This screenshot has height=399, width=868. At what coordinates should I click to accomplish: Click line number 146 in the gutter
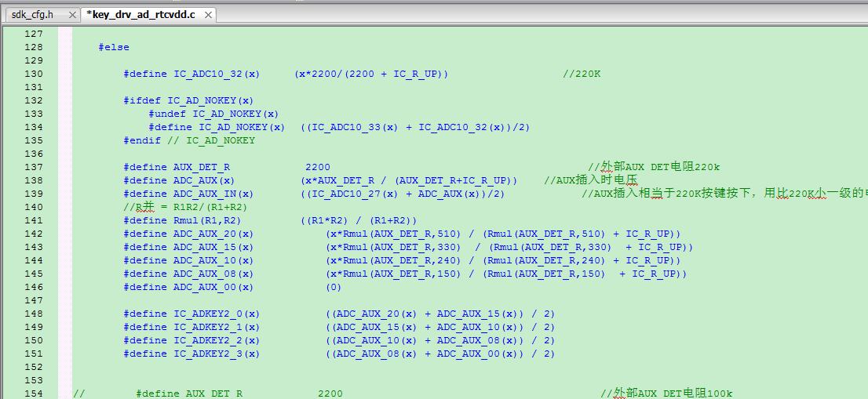click(x=34, y=287)
